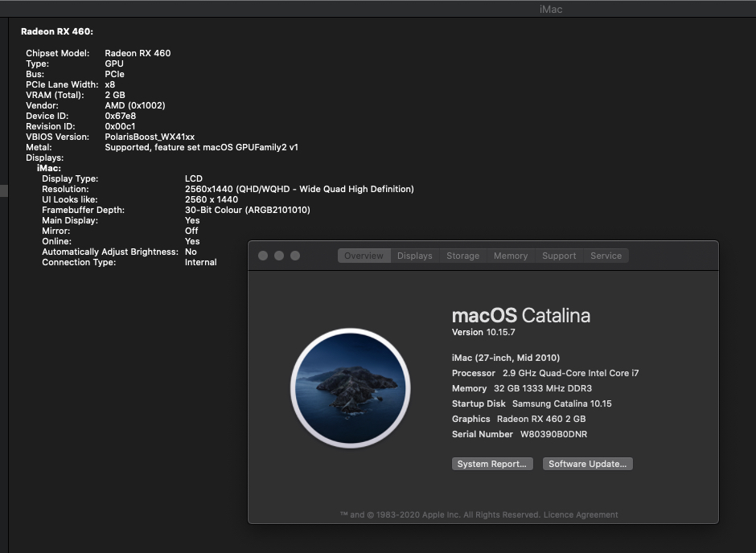This screenshot has width=756, height=553.
Task: Close the About This Mac window
Action: pos(263,256)
